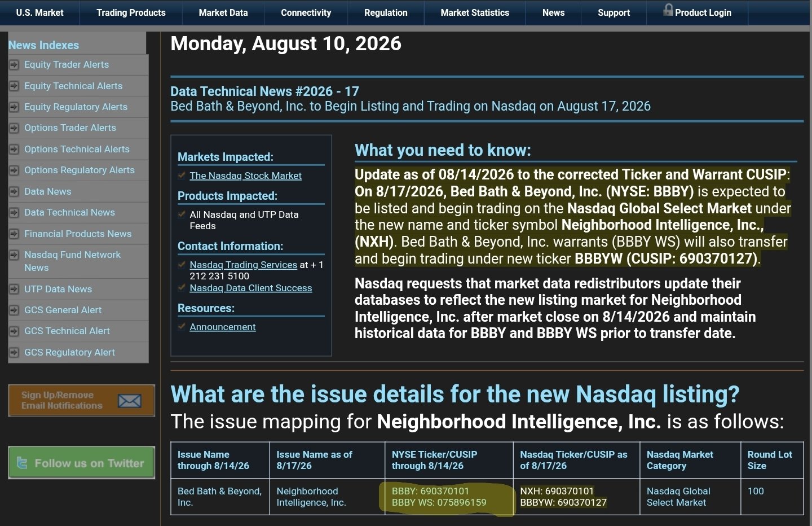Click the 'BBBYW: 690370127' value
The height and width of the screenshot is (526, 812).
(x=563, y=502)
